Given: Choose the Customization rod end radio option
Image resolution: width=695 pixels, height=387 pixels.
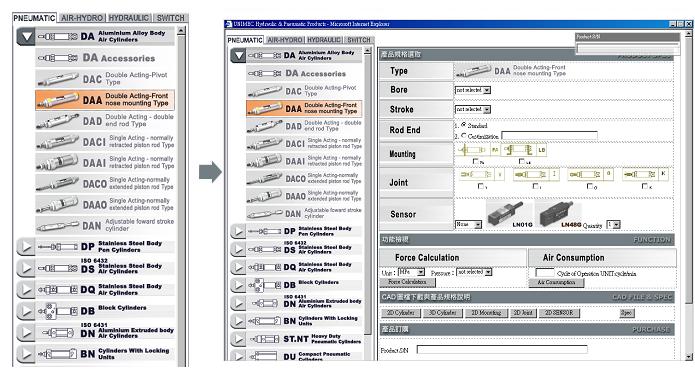Looking at the screenshot, I should coord(464,136).
